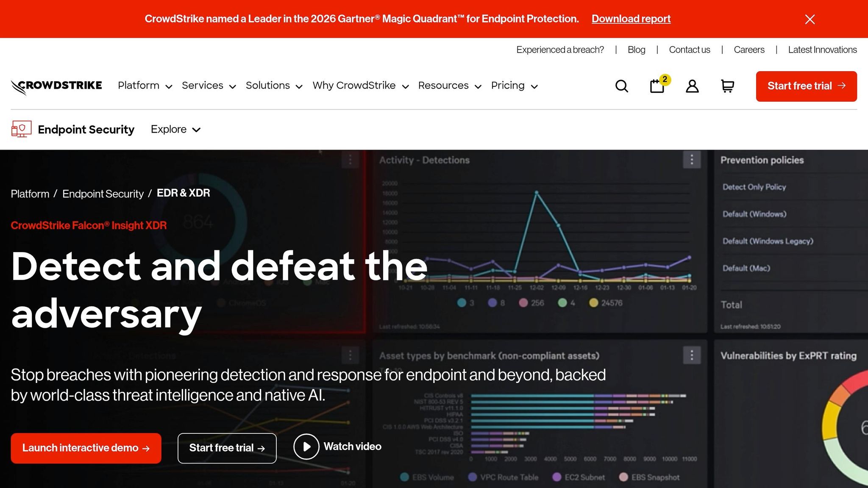Image resolution: width=868 pixels, height=488 pixels.
Task: Expand the Resources menu
Action: pyautogui.click(x=450, y=86)
